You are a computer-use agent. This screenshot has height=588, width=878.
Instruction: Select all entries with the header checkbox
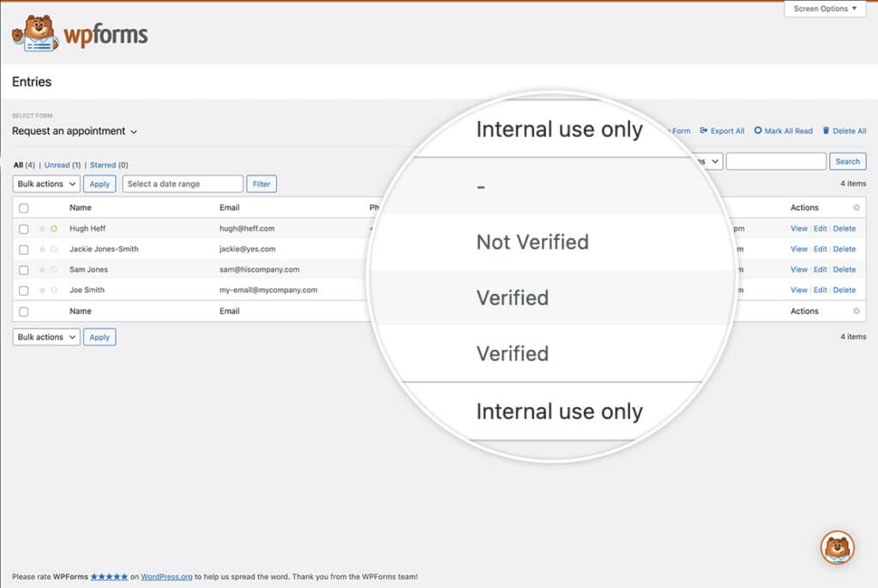coord(22,207)
